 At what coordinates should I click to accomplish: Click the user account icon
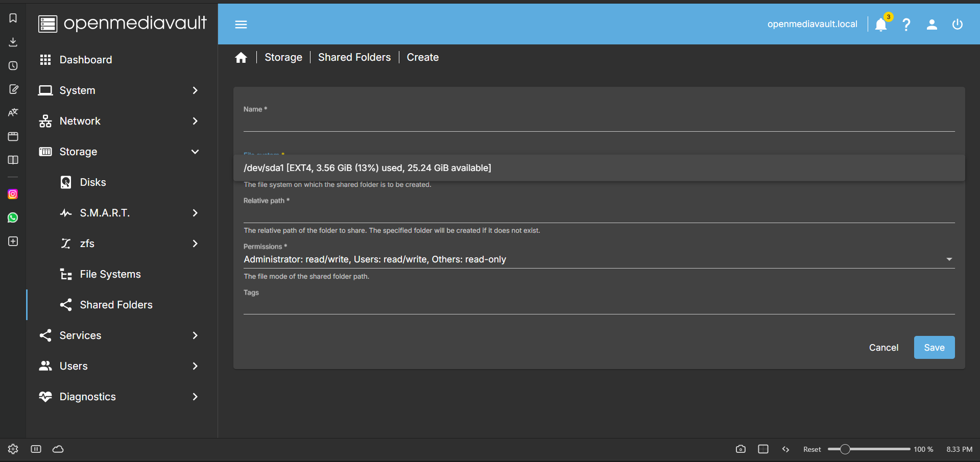931,25
